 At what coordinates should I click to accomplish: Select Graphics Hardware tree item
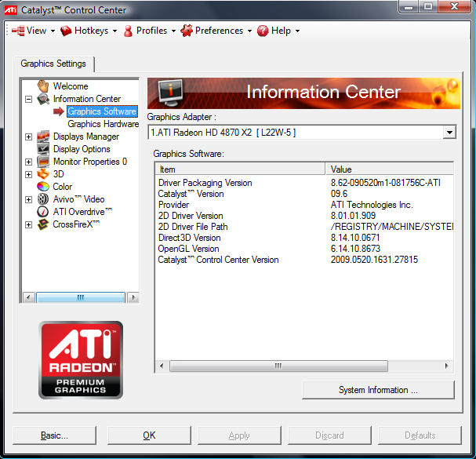click(x=104, y=124)
